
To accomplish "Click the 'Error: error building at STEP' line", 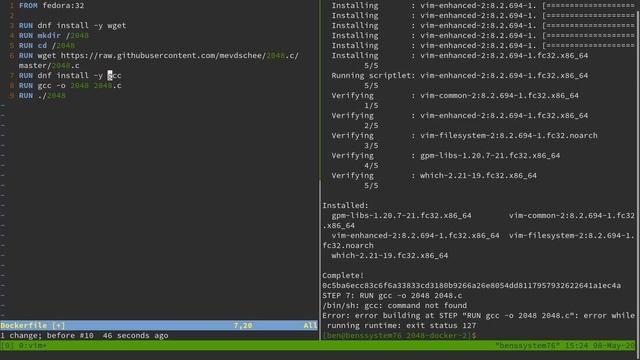I will tap(478, 316).
